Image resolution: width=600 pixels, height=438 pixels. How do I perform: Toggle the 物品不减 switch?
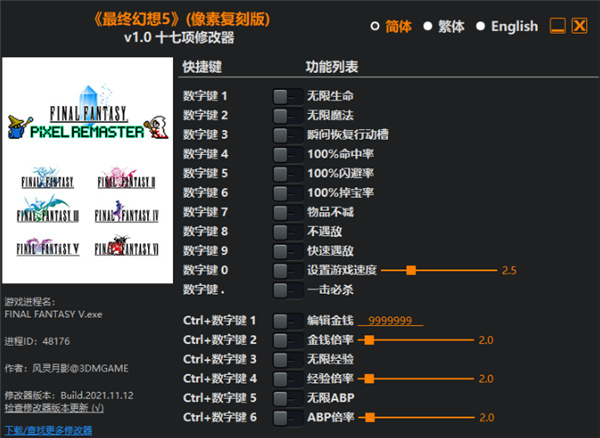288,212
